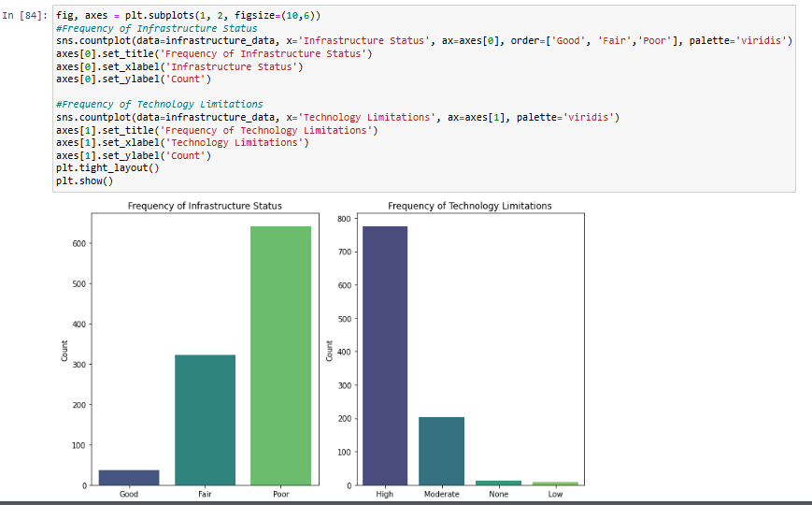This screenshot has width=812, height=505.
Task: Click the 'Frequency of Infrastructure Status' chart title
Action: coord(205,206)
